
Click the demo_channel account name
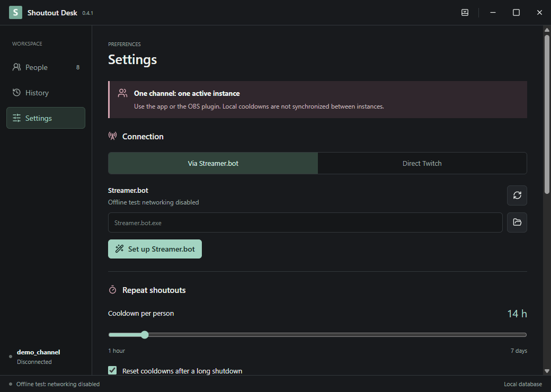point(38,352)
